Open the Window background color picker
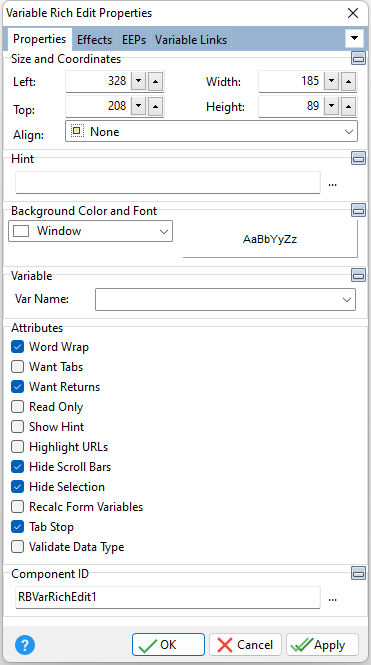Image resolution: width=371 pixels, height=665 pixels. point(90,231)
